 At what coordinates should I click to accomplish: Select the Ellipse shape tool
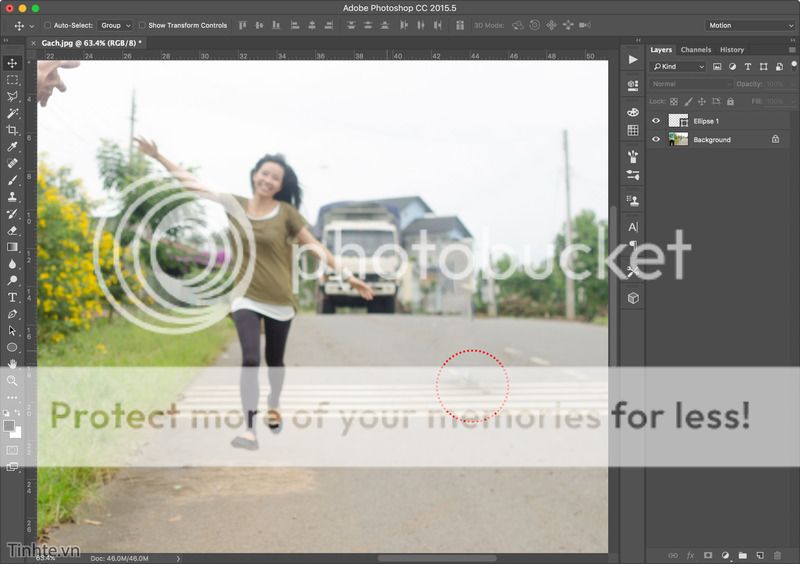(12, 347)
